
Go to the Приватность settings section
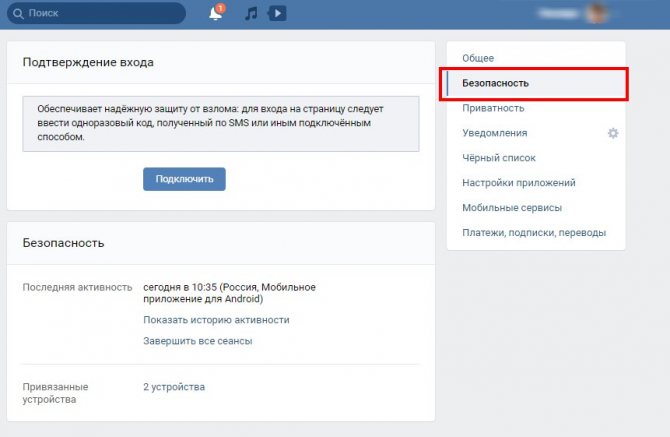493,108
